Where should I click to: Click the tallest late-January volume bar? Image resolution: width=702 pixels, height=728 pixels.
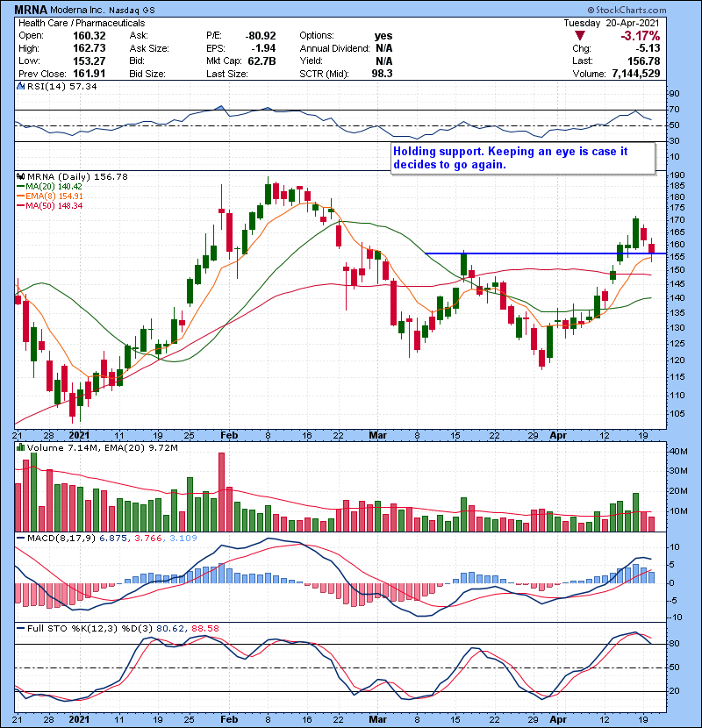tap(221, 492)
